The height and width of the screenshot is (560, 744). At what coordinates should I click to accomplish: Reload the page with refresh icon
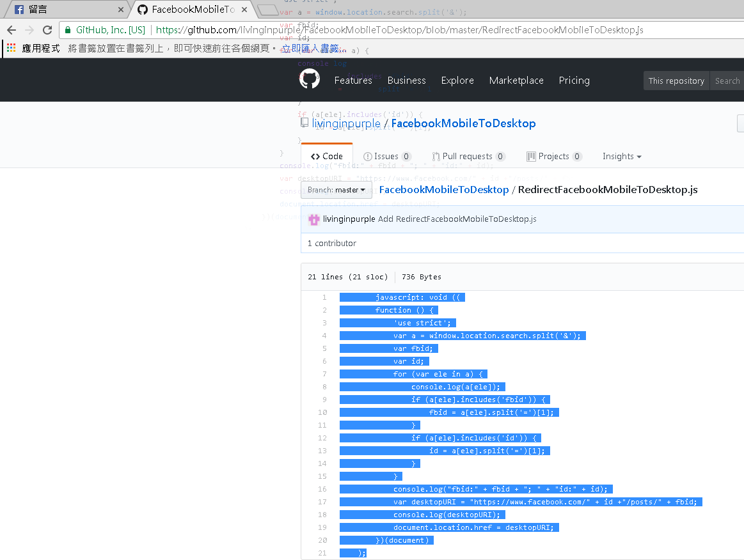(x=47, y=30)
